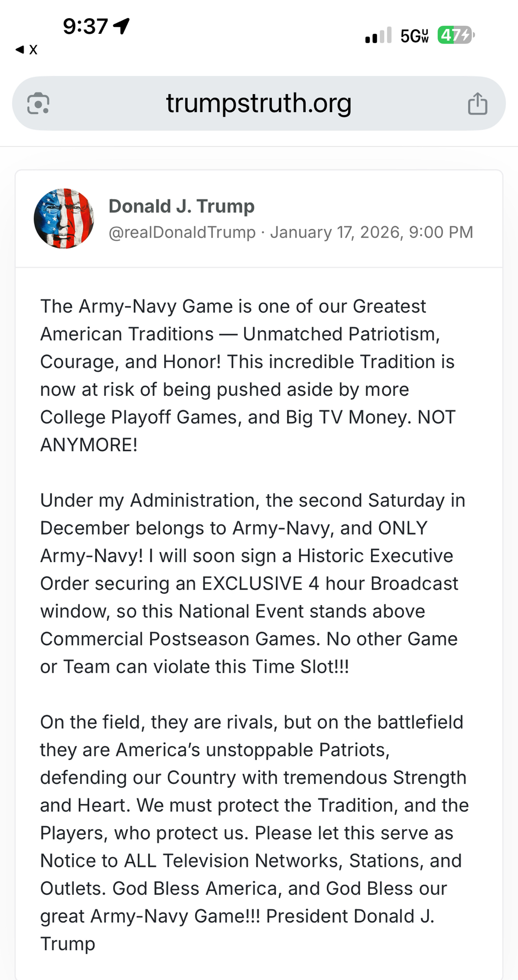Return to the X app via back arrow
This screenshot has width=518, height=980.
click(26, 49)
